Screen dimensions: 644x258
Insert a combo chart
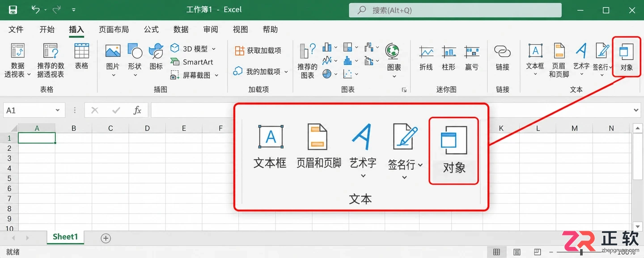[369, 60]
